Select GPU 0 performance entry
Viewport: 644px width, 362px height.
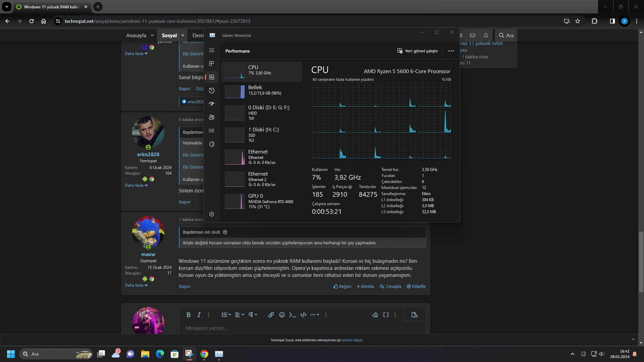(x=262, y=201)
